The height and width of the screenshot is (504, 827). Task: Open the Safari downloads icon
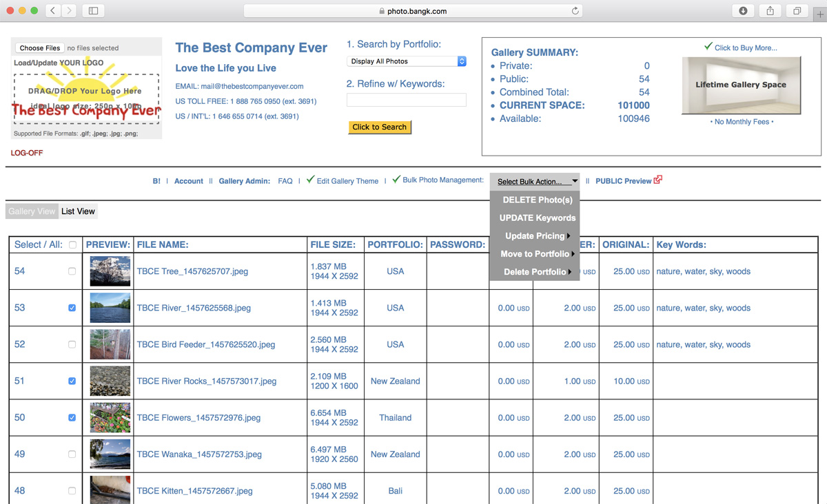tap(743, 10)
